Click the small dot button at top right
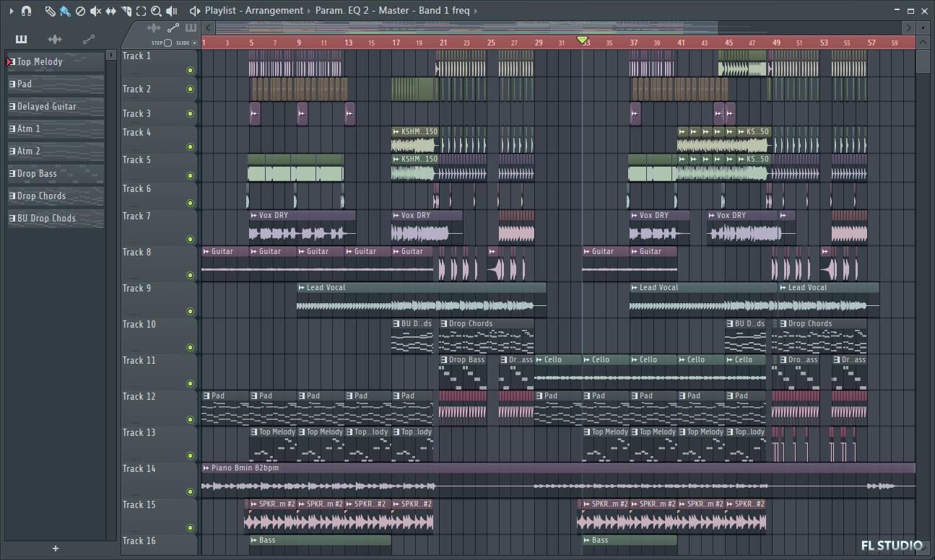This screenshot has height=560, width=935. (x=923, y=28)
